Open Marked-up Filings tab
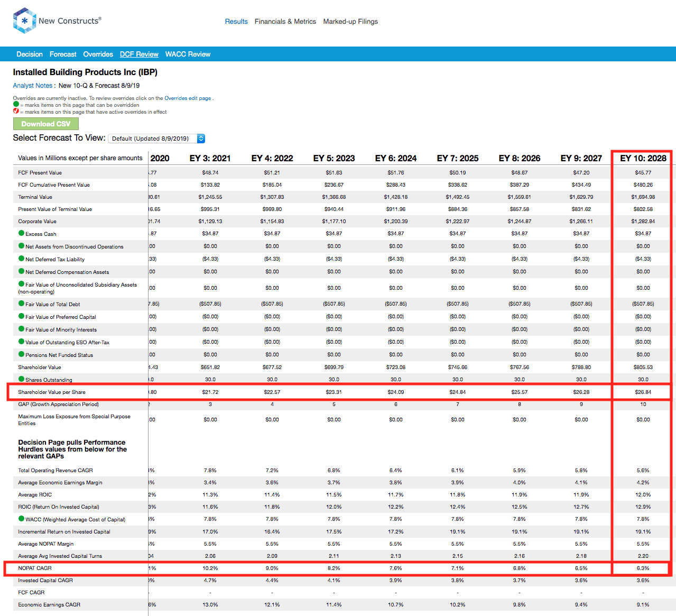Screen dimensions: 676x616 [350, 22]
